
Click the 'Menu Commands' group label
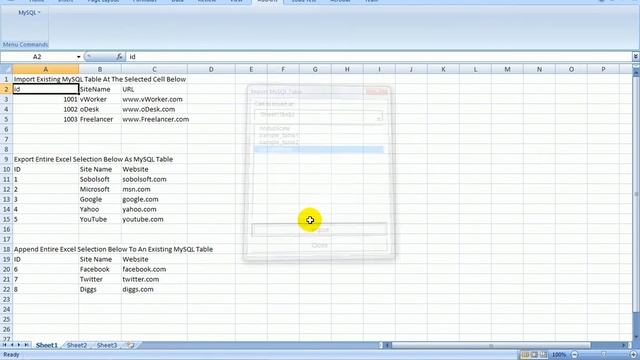click(25, 44)
